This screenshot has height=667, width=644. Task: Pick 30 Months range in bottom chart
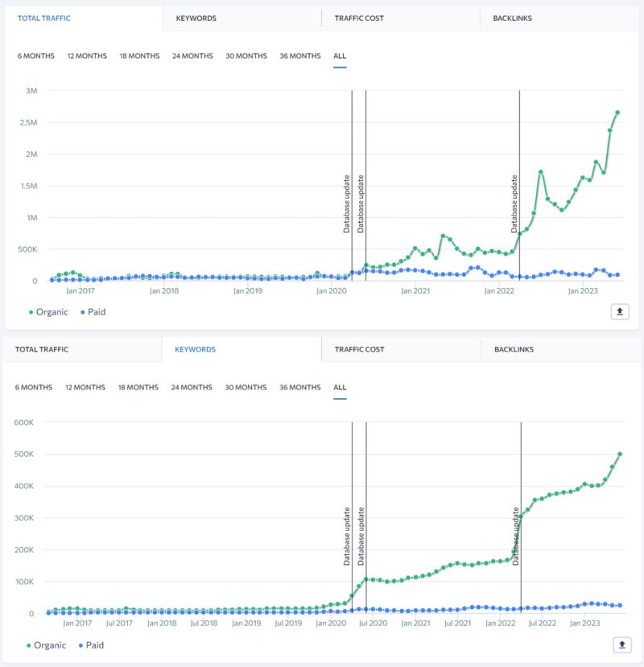pos(246,388)
